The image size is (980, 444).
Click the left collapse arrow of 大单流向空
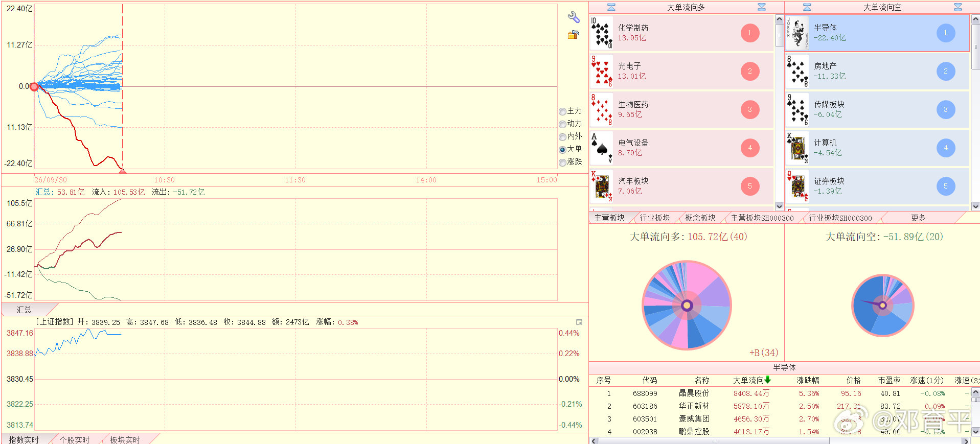pyautogui.click(x=807, y=7)
